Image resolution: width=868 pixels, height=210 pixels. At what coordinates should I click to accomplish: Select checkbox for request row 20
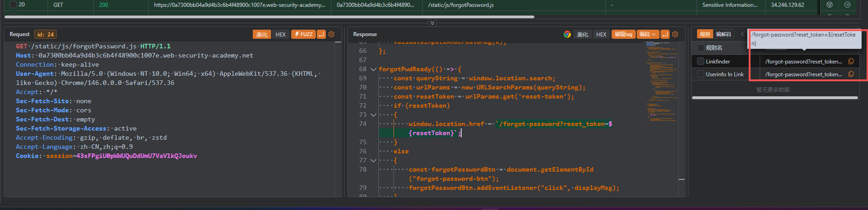(x=13, y=5)
